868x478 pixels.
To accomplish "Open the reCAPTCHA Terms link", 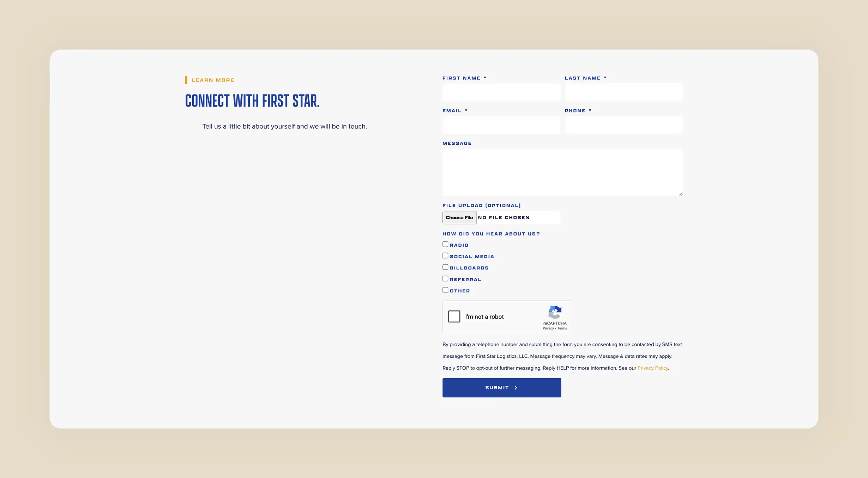I will pos(562,328).
